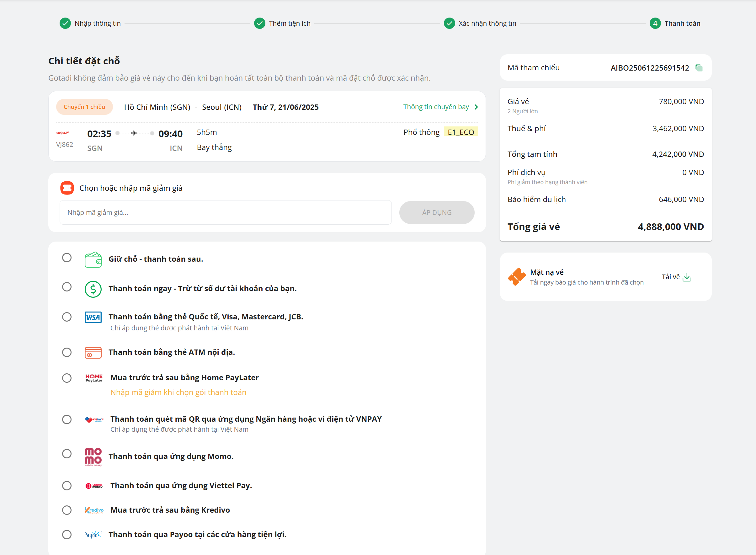
Task: Click the E1_ECO fare class tag
Action: 461,132
